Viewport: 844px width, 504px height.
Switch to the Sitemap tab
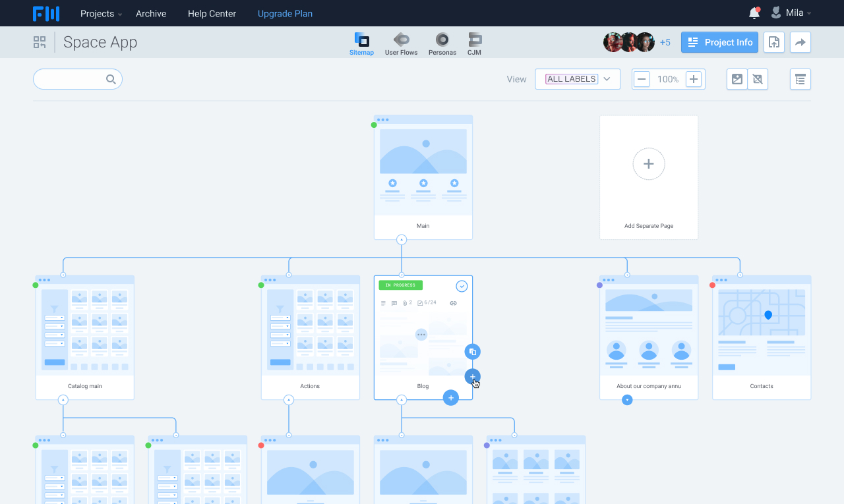click(x=361, y=43)
